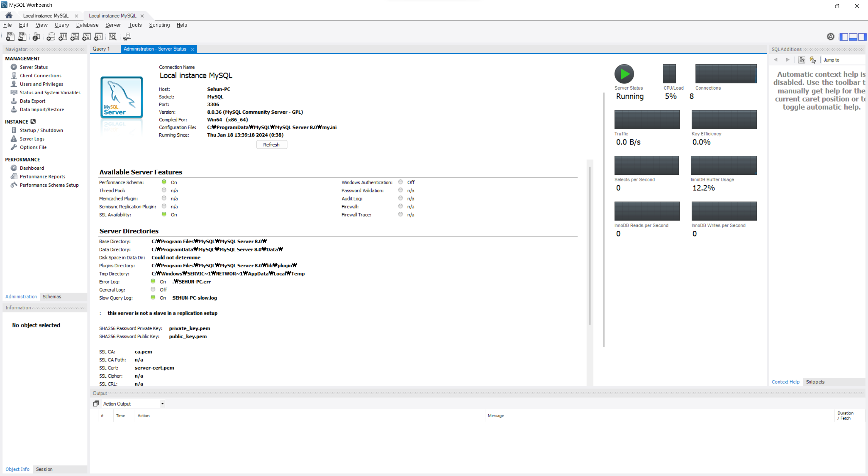Switch to Query 1 tab
The height and width of the screenshot is (476, 868).
point(101,49)
